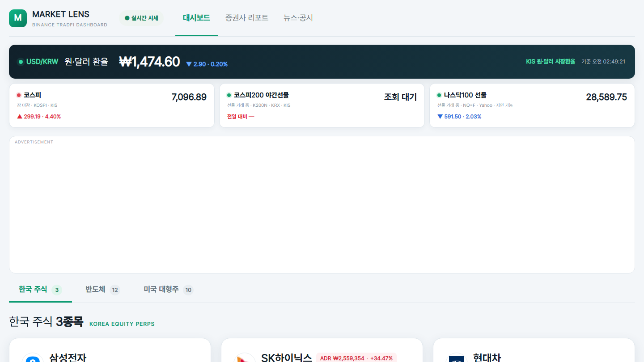The height and width of the screenshot is (362, 644).
Task: Click the count badge 12 on 반도체
Action: pyautogui.click(x=115, y=290)
